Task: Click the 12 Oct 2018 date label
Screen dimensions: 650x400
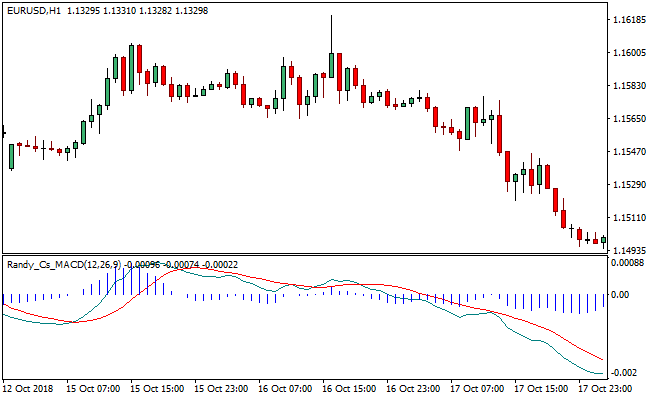Action: click(x=29, y=387)
